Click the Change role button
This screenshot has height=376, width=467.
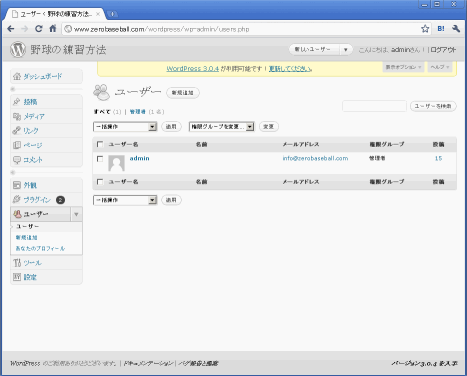point(269,127)
